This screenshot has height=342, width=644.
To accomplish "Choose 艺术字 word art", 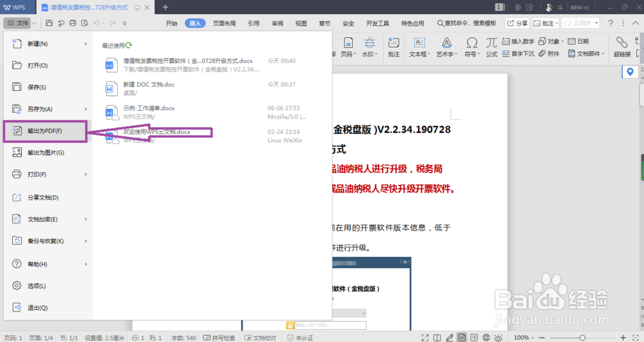I will tap(446, 47).
